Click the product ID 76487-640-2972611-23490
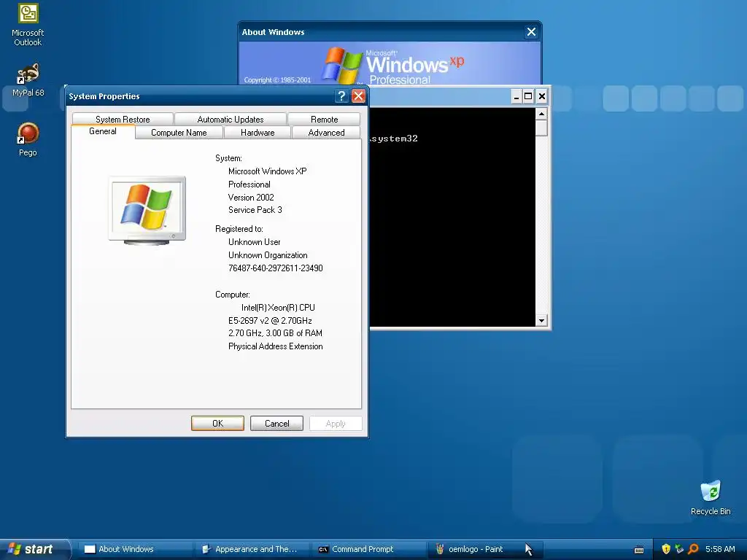 pos(275,268)
